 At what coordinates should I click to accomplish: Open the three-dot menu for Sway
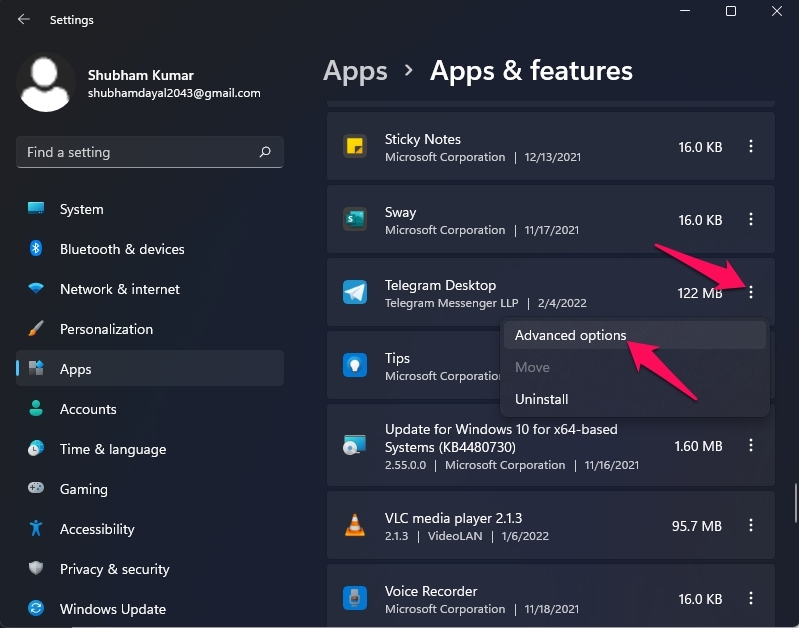tap(751, 219)
